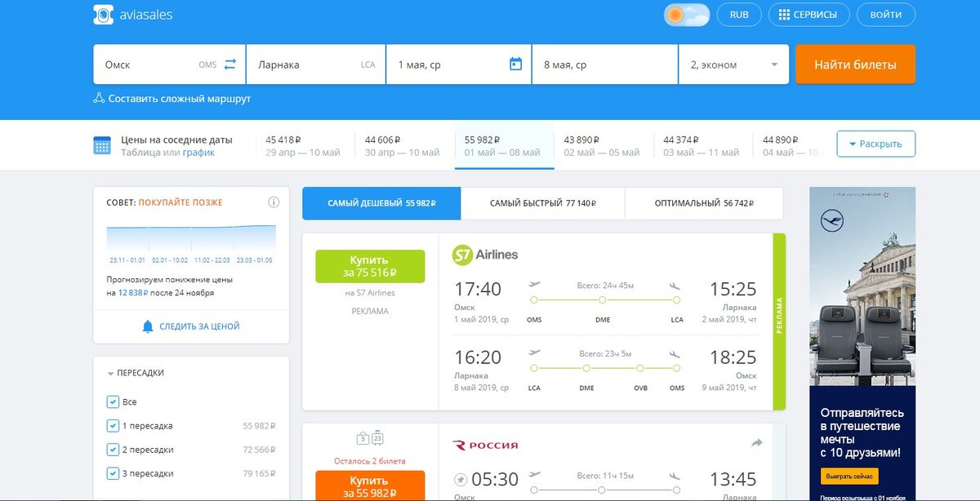This screenshot has height=501, width=980.
Task: Collapse the Пересадки filter section
Action: pyautogui.click(x=136, y=373)
